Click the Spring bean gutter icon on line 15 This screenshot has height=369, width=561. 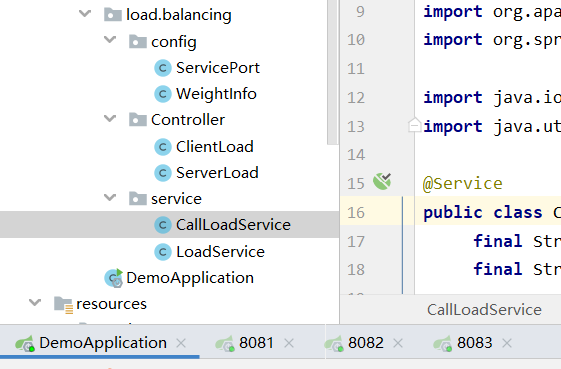tap(382, 181)
